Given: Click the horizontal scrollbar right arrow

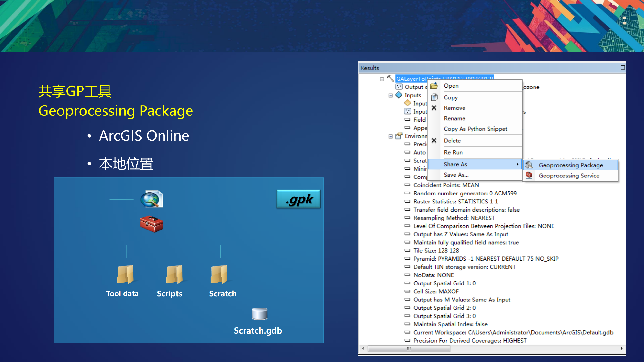Looking at the screenshot, I should pyautogui.click(x=622, y=349).
